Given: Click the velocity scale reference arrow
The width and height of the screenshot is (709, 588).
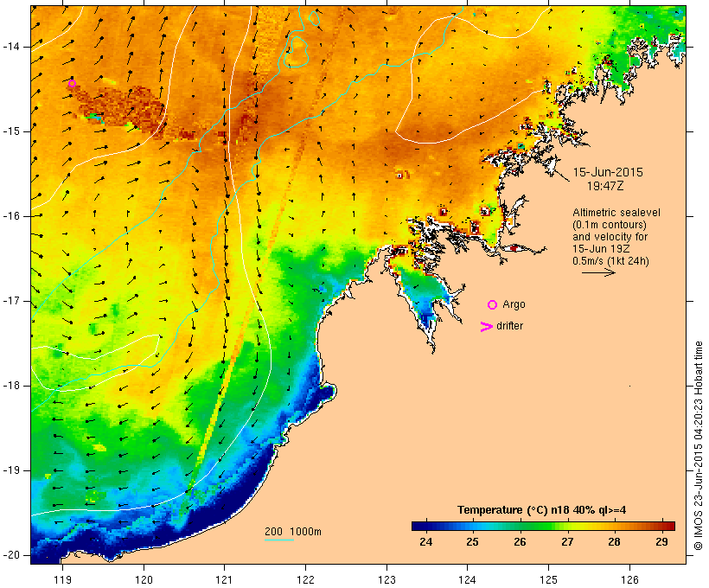Looking at the screenshot, I should pos(598,272).
